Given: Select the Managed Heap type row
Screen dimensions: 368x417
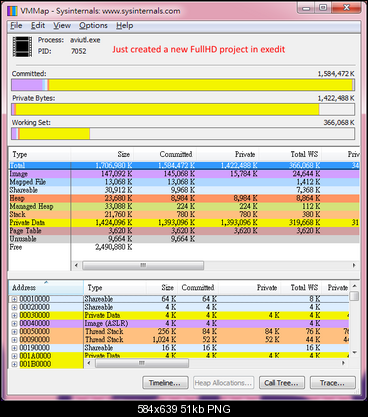Looking at the screenshot, I should (184, 206).
